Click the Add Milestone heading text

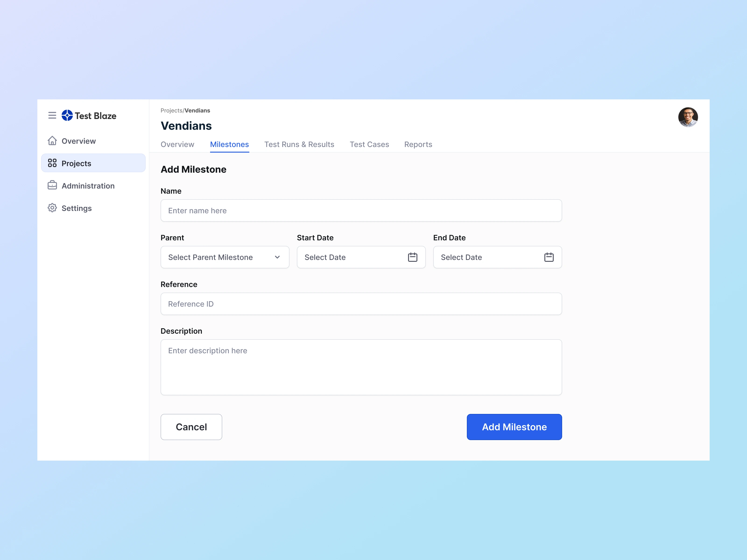(x=194, y=169)
